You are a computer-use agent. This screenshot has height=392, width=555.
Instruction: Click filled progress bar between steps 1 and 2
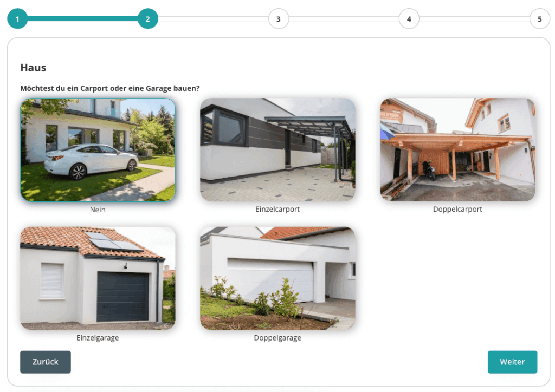pyautogui.click(x=82, y=19)
